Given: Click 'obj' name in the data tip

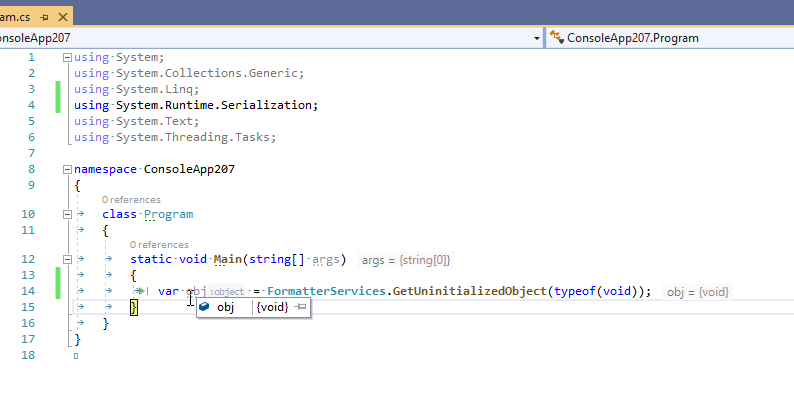Looking at the screenshot, I should (225, 307).
